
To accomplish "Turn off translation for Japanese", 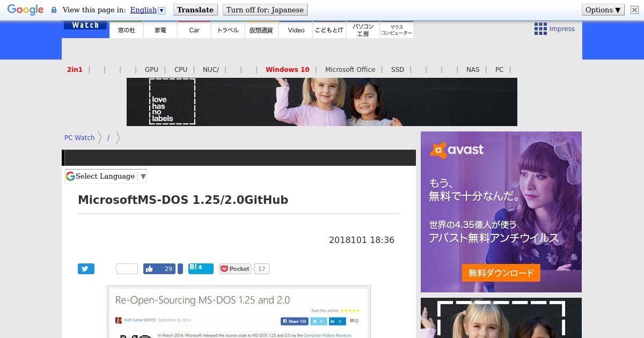I will tap(265, 10).
